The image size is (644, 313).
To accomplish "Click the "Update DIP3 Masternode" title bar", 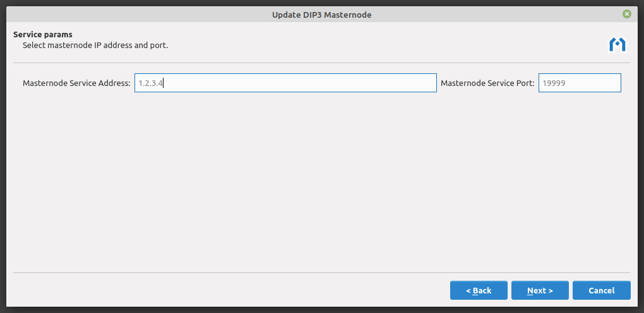I will (x=321, y=15).
